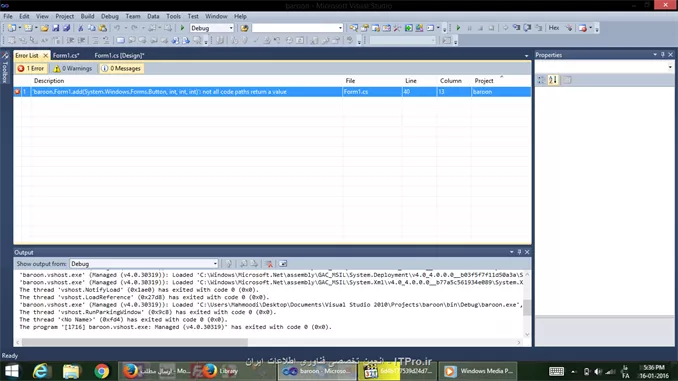Toggle Hex display button
678x381 pixels.
(x=554, y=28)
